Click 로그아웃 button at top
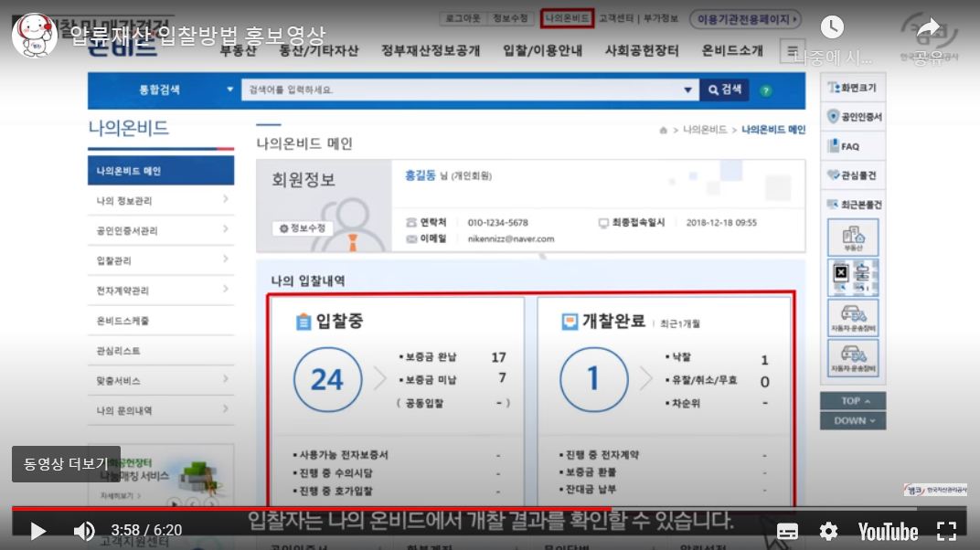980x550 pixels. tap(463, 18)
